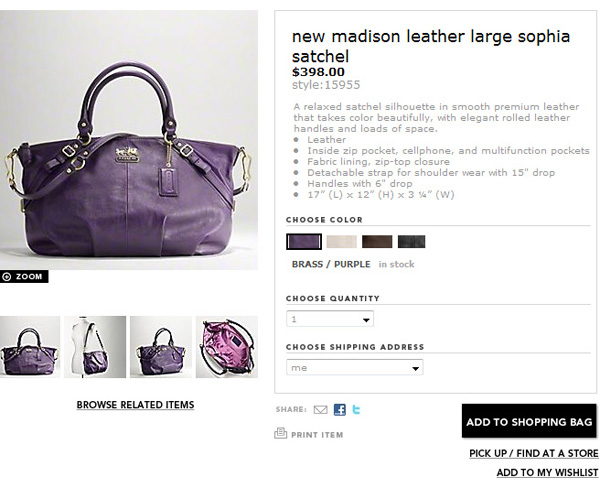Select the black color swatch
Viewport: 600px width, 488px height.
click(x=411, y=242)
